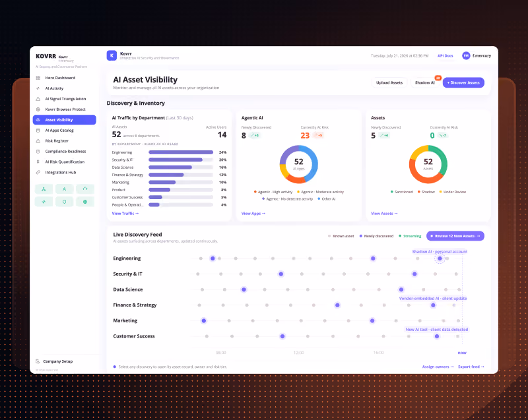Image resolution: width=528 pixels, height=420 pixels.
Task: Open Kovrr Browser Protect from its globe icon
Action: 38,109
